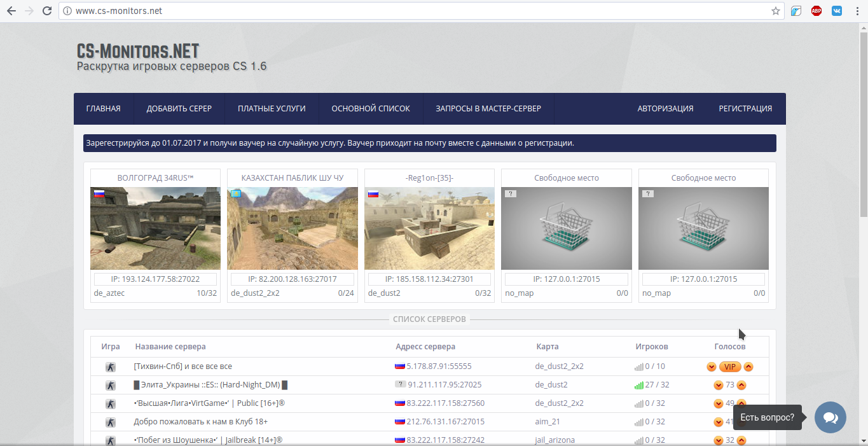
Task: Open the ГЛАВНАЯ menu item
Action: [x=104, y=109]
